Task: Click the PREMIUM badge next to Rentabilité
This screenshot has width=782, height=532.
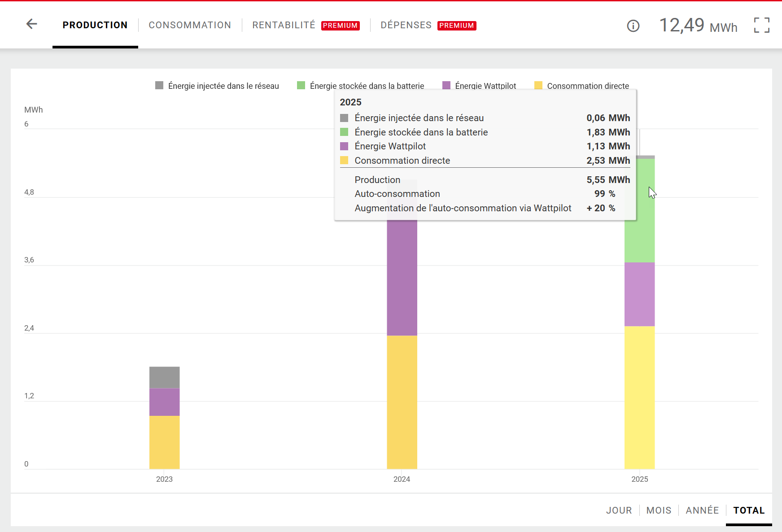Action: [341, 26]
